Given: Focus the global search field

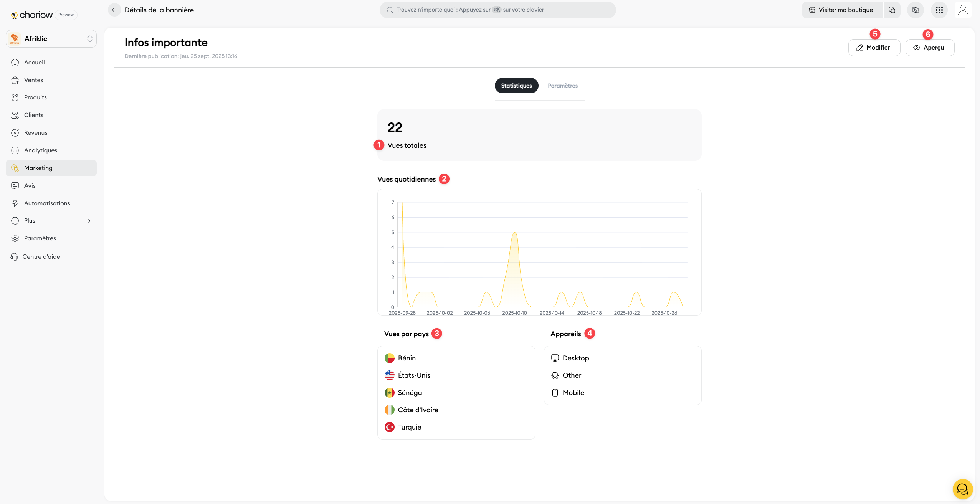Looking at the screenshot, I should (497, 10).
